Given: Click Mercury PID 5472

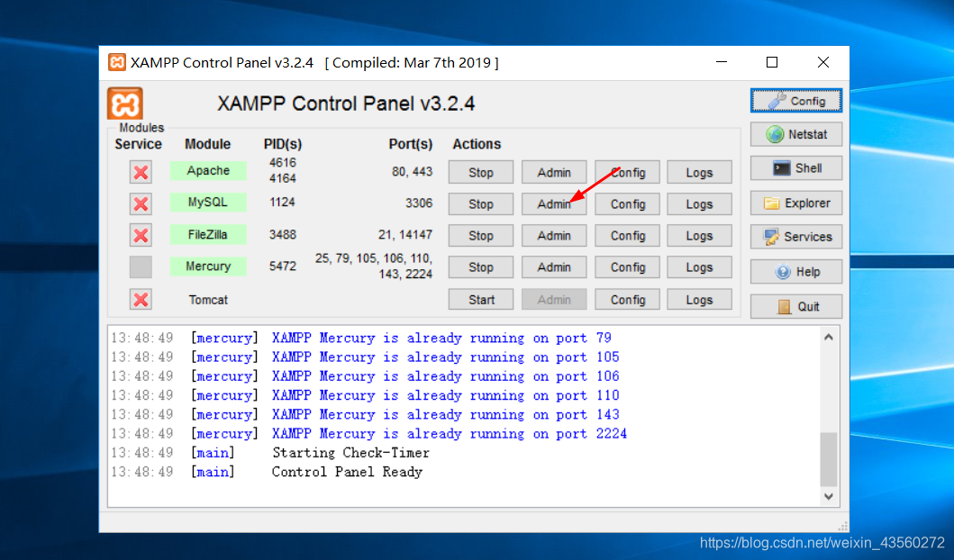Looking at the screenshot, I should click(282, 266).
